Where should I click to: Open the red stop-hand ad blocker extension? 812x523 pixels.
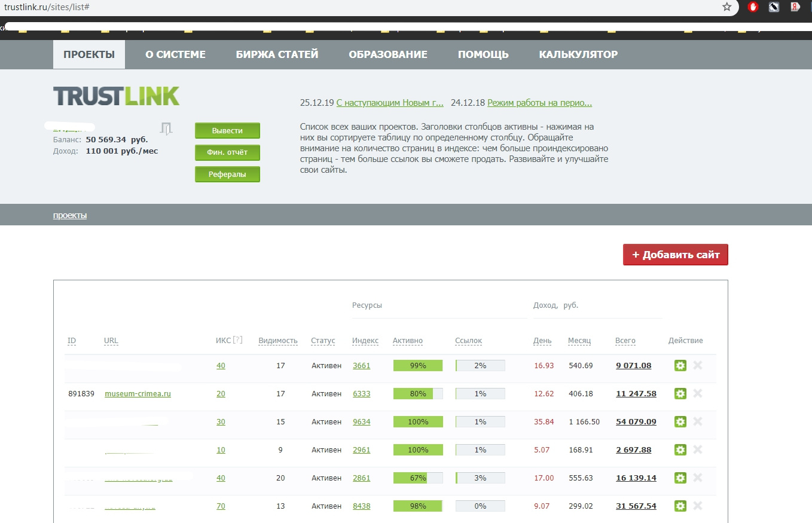[753, 7]
